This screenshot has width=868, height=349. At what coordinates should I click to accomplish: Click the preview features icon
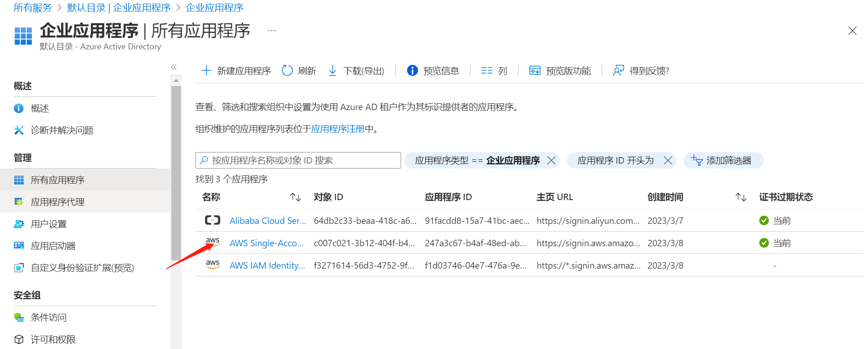pos(535,70)
